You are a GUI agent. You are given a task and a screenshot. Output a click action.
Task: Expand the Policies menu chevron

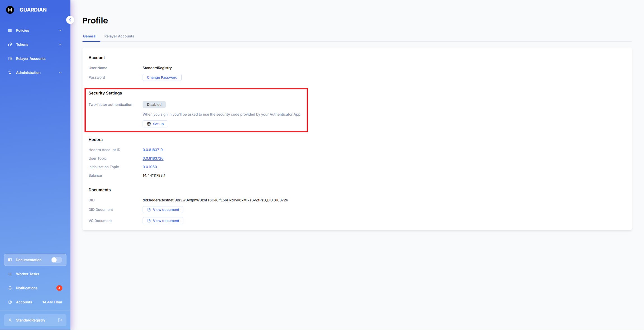pos(60,30)
